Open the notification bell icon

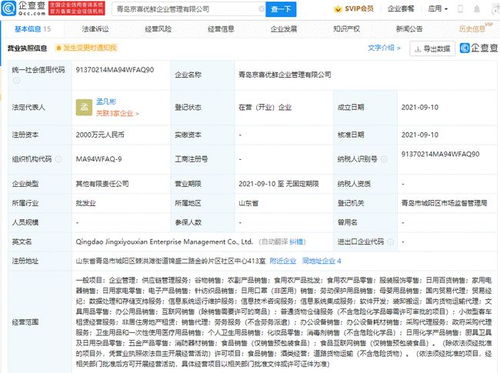(477, 9)
